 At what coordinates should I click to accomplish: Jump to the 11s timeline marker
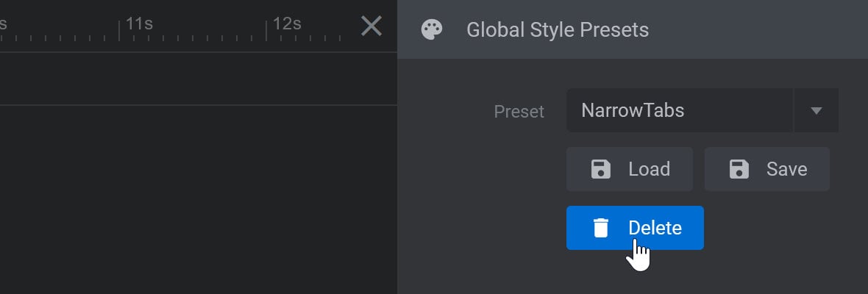[x=139, y=24]
